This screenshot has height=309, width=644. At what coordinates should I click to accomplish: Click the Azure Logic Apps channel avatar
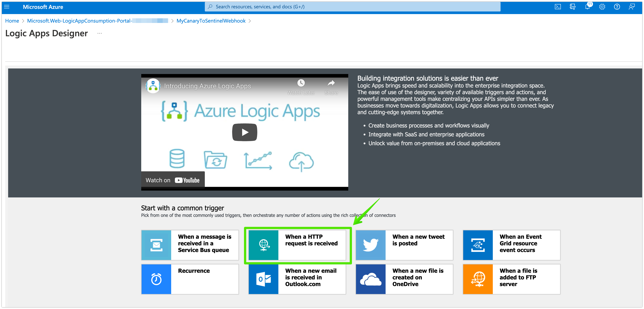pos(153,86)
